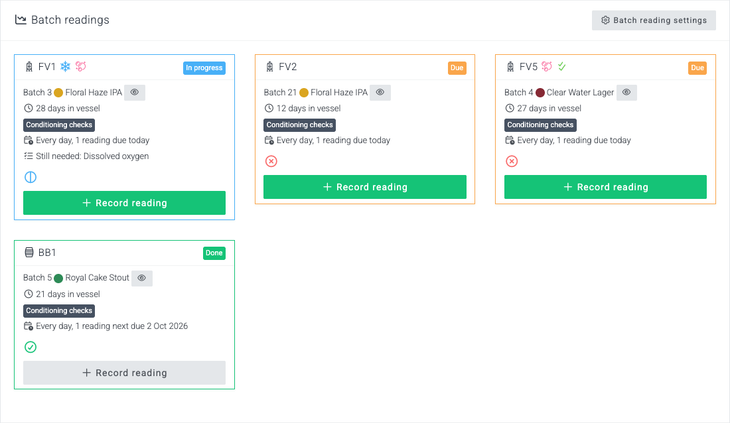Click the Batch readings page heading

(70, 20)
